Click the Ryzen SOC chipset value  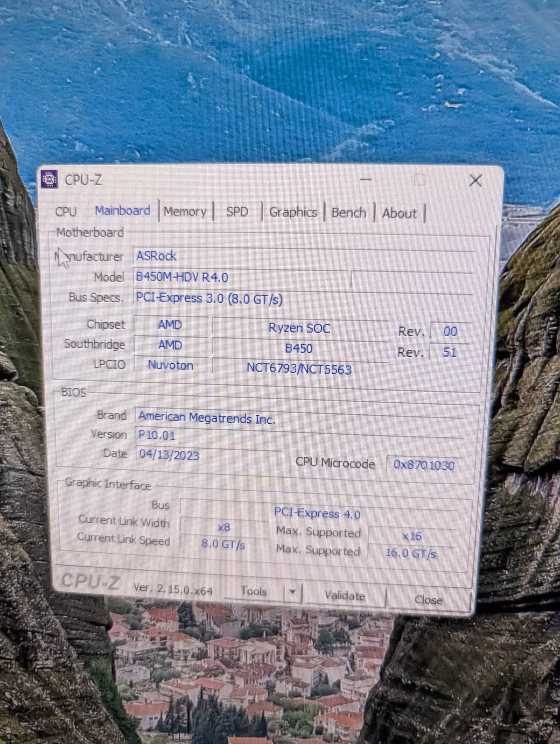pos(300,328)
